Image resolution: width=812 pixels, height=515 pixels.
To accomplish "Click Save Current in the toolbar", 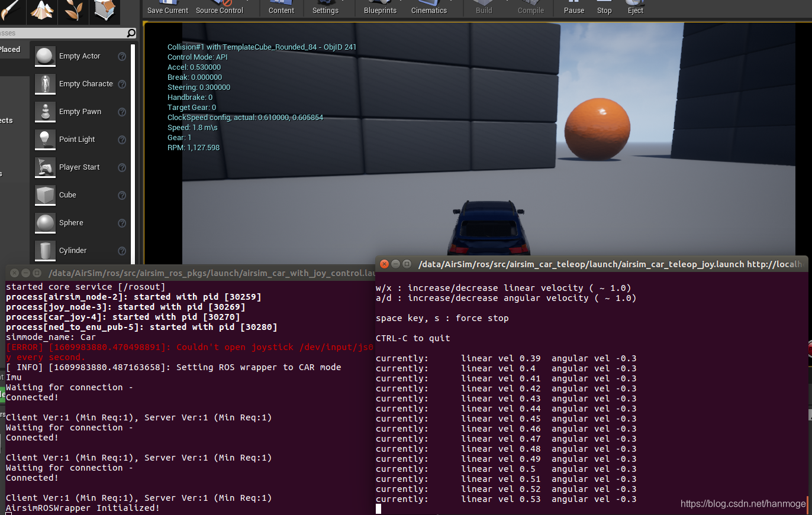I will click(x=167, y=8).
